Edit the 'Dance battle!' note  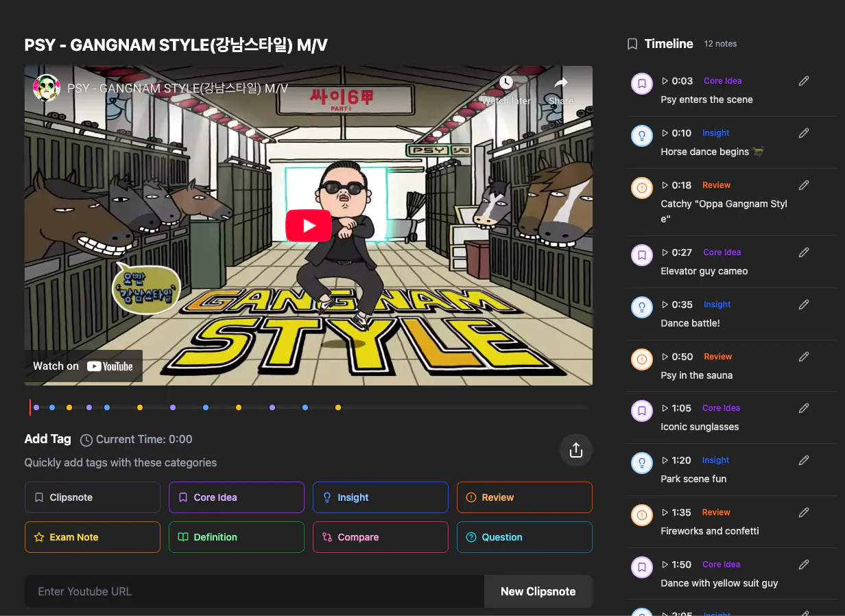coord(804,305)
